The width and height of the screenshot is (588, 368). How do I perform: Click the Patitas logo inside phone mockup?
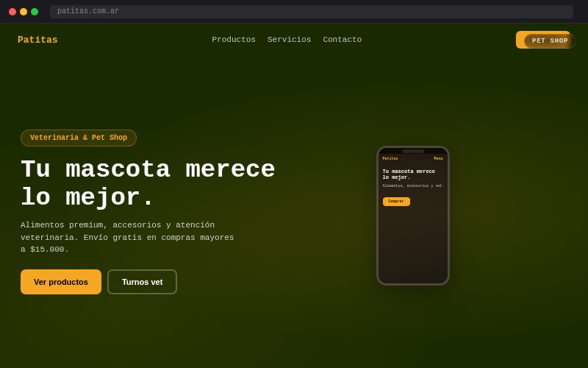[390, 158]
